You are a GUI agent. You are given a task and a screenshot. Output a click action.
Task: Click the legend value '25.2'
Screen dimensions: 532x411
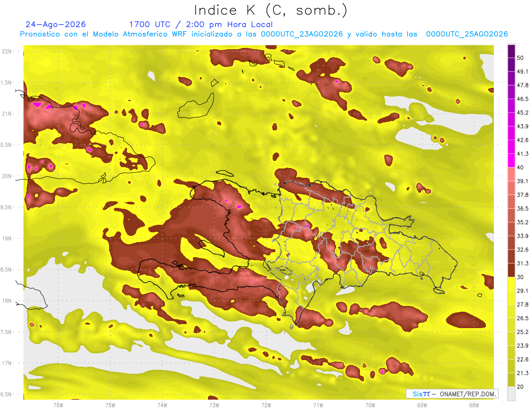522,332
